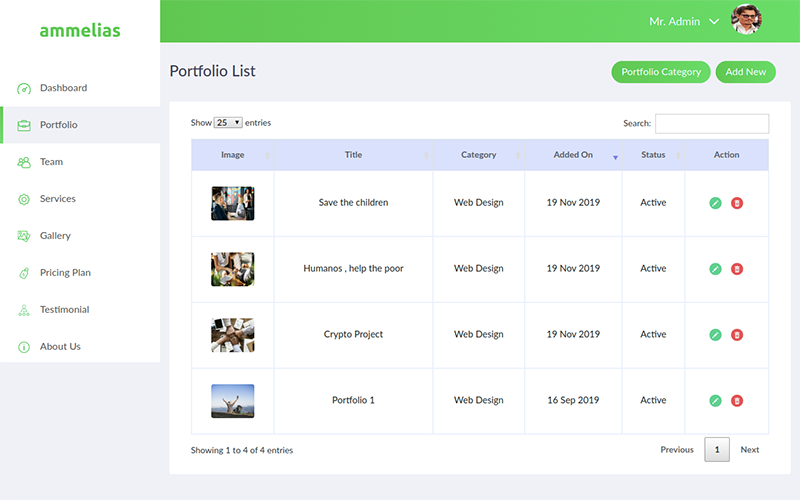This screenshot has height=500, width=800.
Task: Edit the Save the children entry
Action: [715, 203]
